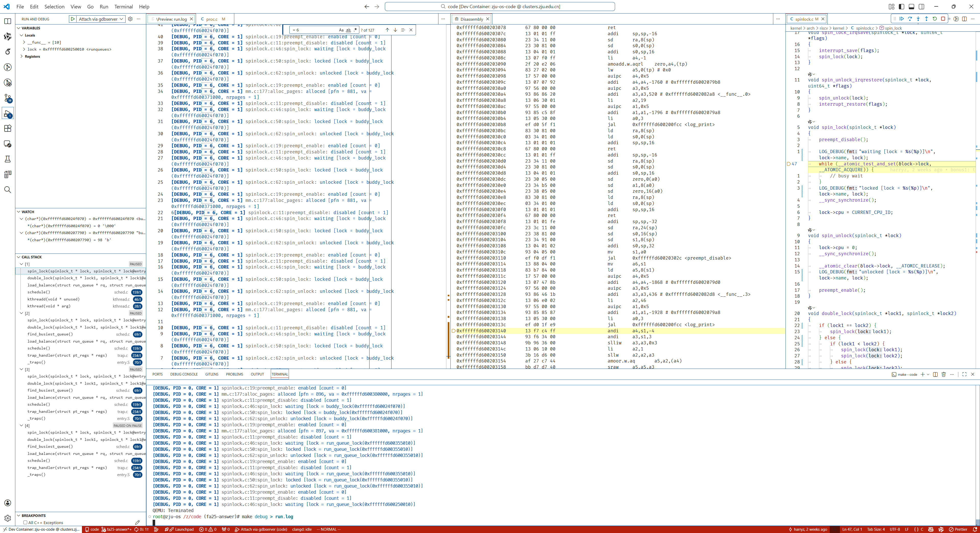Stop debugging with red square
Screen dimensions: 980x533
point(943,19)
